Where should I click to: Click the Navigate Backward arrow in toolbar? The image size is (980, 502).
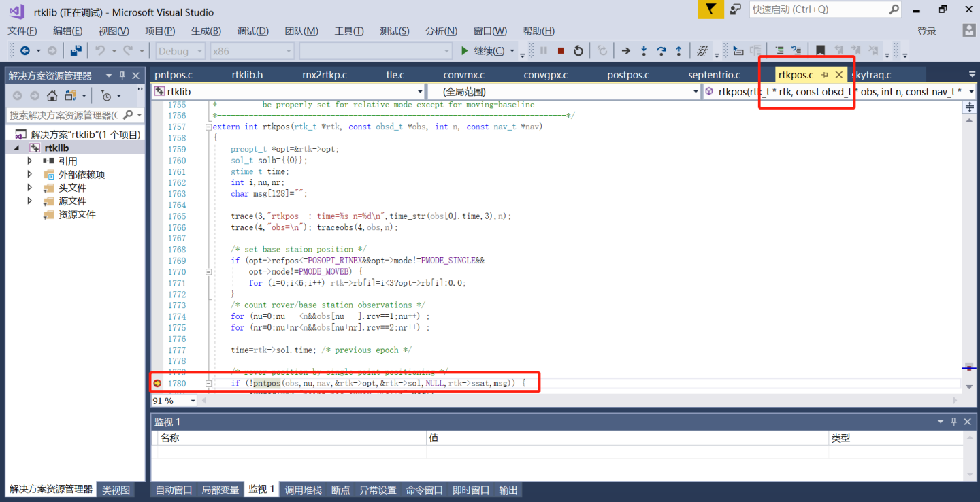tap(25, 50)
